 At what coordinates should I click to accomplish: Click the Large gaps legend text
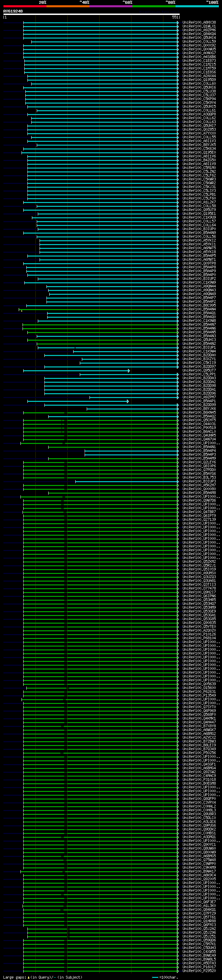click(43, 977)
